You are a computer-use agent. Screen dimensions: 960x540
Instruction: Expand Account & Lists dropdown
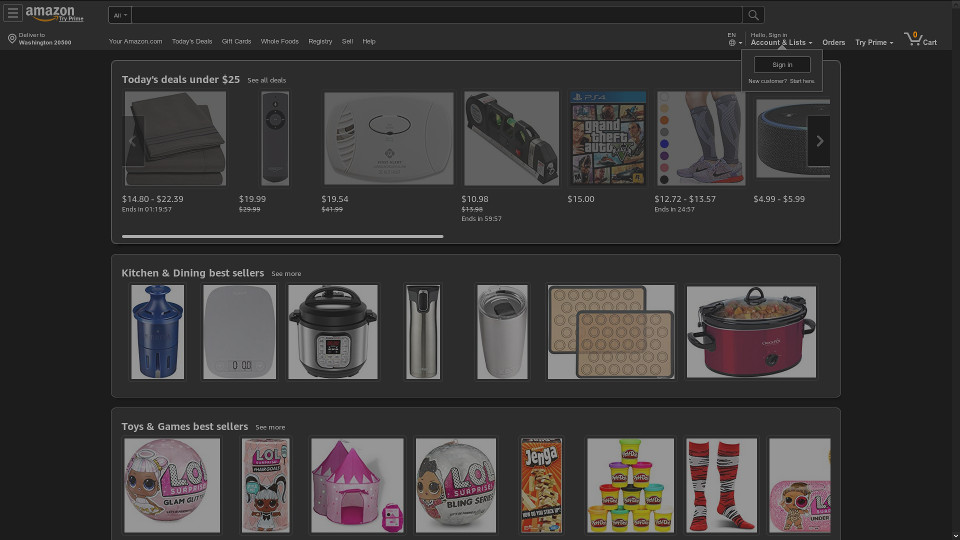[781, 42]
